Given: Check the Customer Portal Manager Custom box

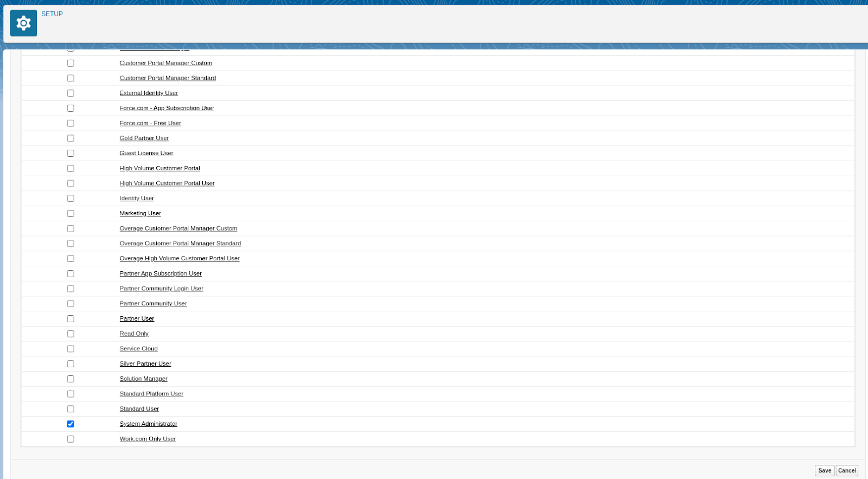Looking at the screenshot, I should (71, 63).
